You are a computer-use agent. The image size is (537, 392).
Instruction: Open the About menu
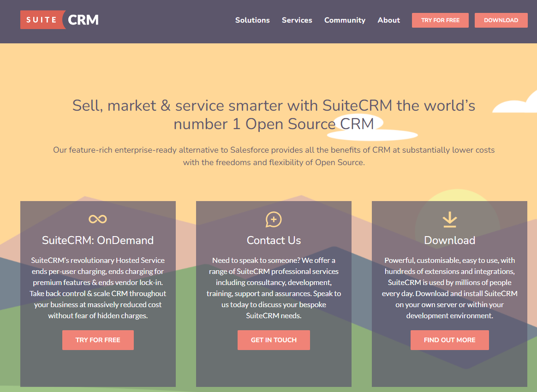coord(389,20)
